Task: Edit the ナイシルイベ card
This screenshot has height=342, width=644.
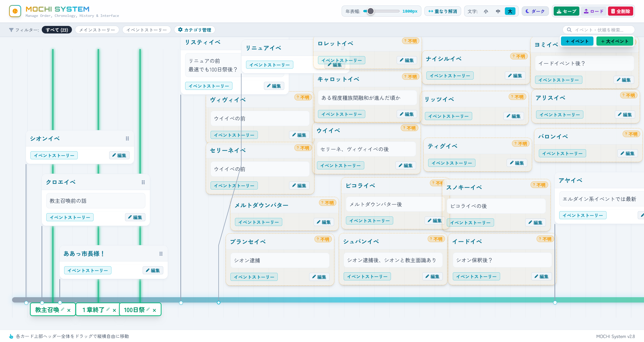Action: [x=515, y=76]
